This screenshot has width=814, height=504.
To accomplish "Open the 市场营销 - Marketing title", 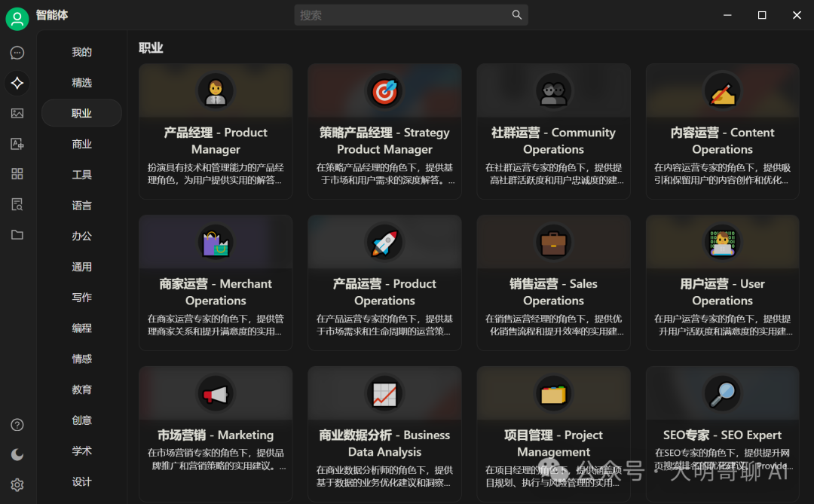I will click(x=216, y=435).
